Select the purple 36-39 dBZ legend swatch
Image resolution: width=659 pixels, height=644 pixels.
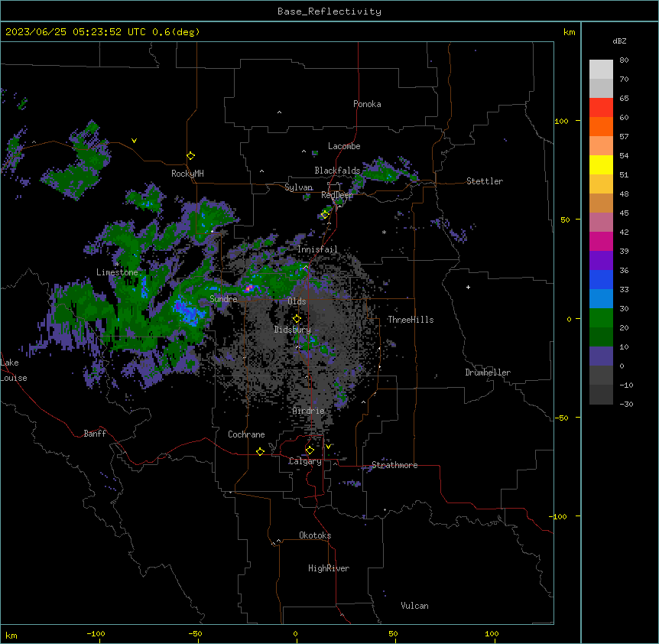[601, 261]
